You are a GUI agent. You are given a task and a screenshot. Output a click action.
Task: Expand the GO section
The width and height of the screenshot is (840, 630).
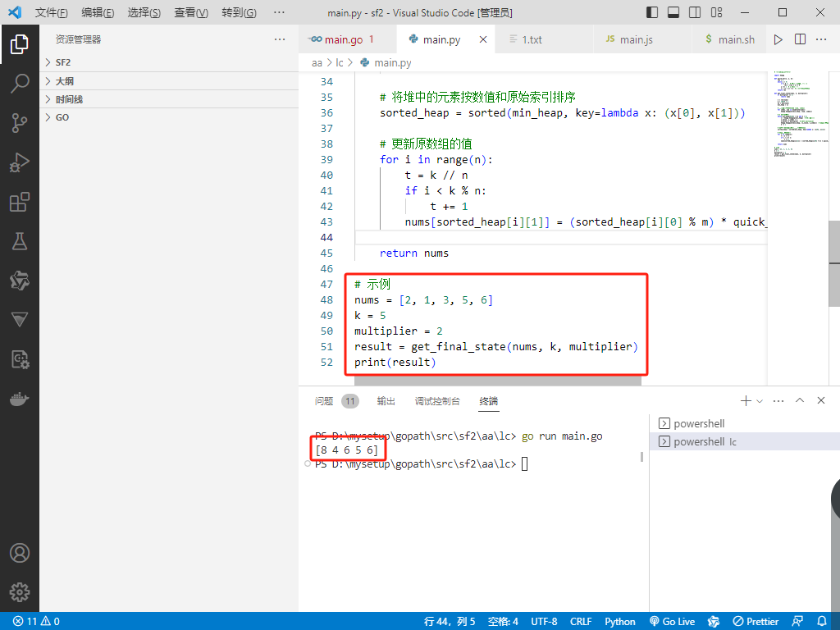click(x=169, y=117)
